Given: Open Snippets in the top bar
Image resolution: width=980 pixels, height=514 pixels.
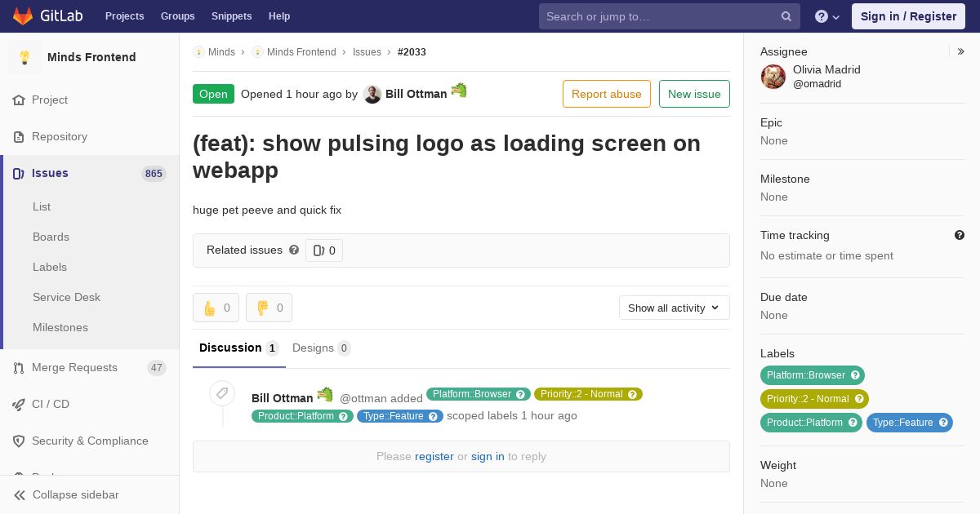Looking at the screenshot, I should pos(232,16).
